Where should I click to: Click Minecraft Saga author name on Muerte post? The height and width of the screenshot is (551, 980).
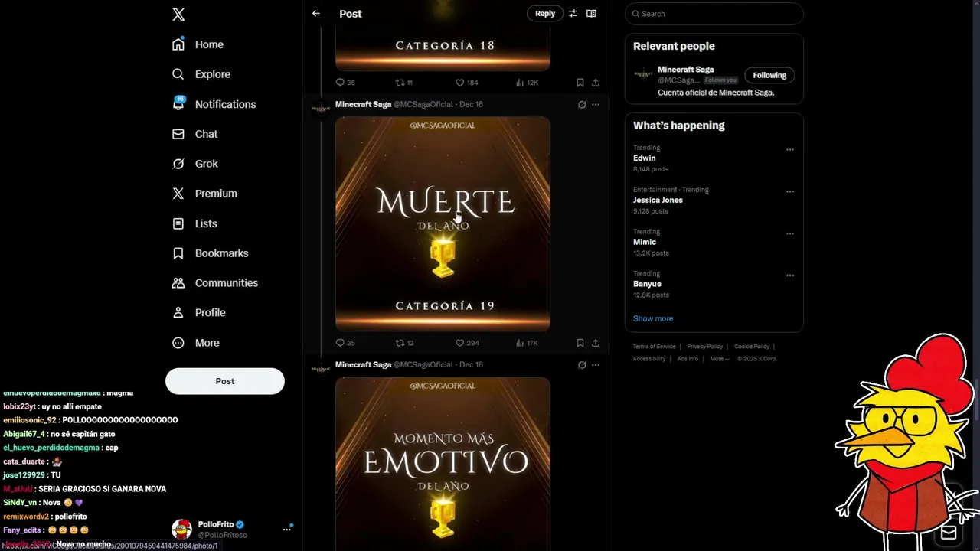[363, 104]
